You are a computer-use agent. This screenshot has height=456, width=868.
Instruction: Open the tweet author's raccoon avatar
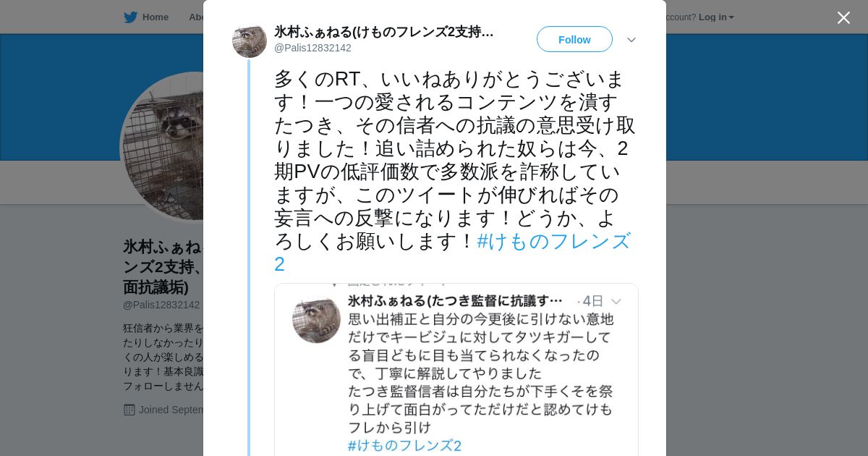coord(250,41)
